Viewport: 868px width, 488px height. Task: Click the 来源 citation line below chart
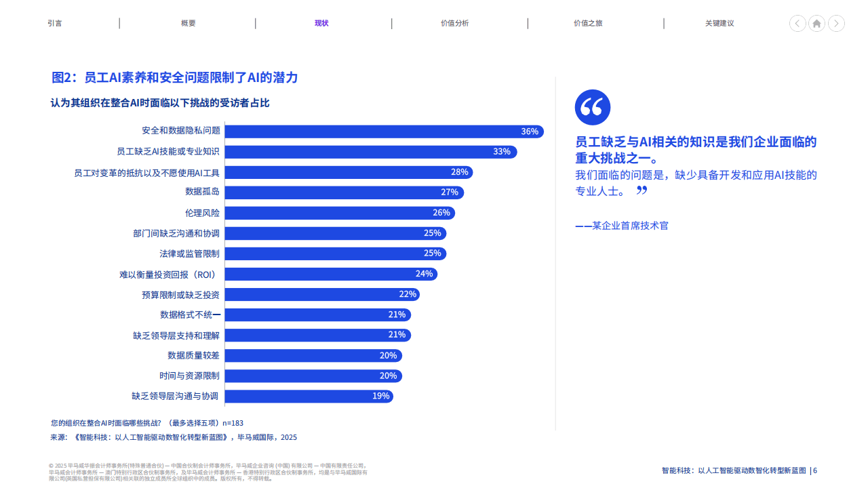174,437
